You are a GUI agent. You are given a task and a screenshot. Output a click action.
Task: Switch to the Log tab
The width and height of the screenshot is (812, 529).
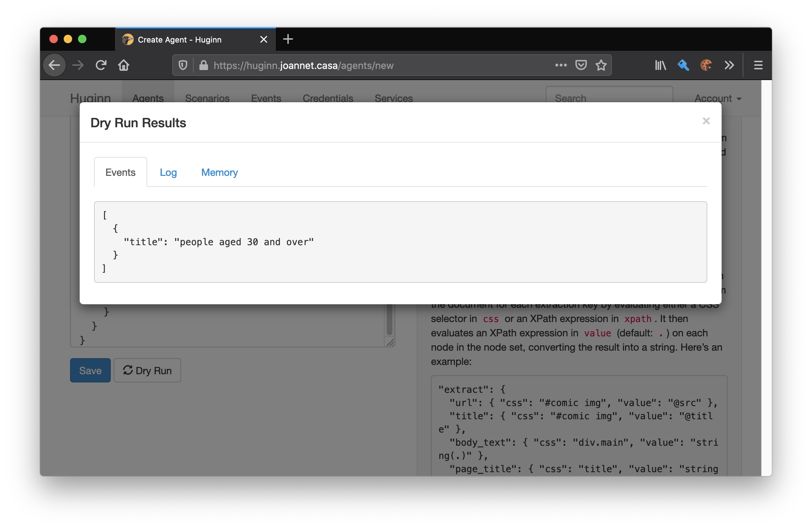(168, 172)
